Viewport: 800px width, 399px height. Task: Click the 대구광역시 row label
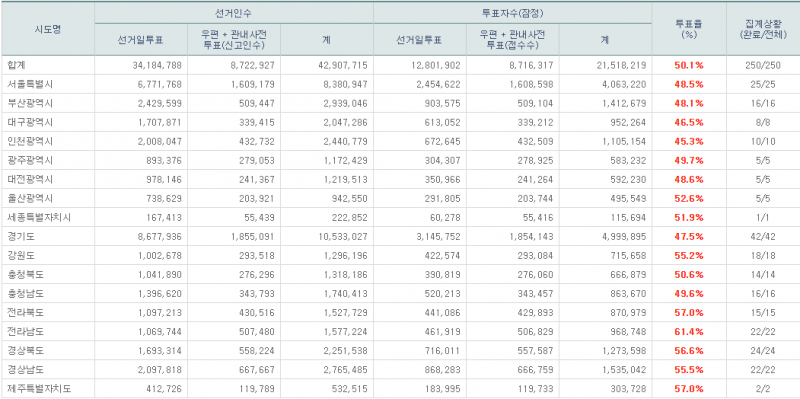[30, 122]
